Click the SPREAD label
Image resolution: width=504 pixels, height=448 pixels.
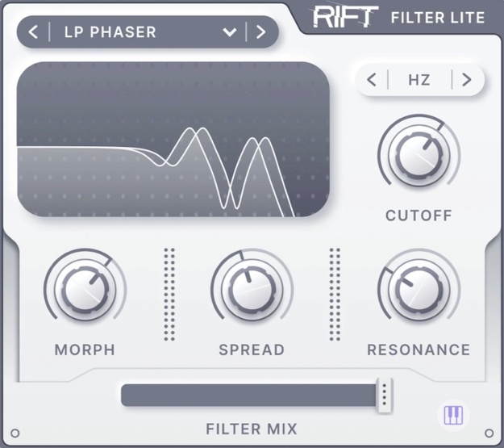pyautogui.click(x=252, y=350)
